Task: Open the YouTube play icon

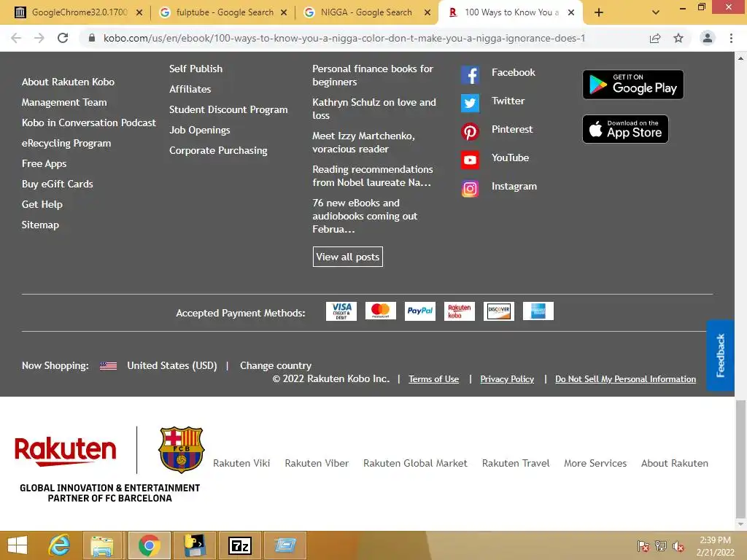Action: (x=470, y=160)
